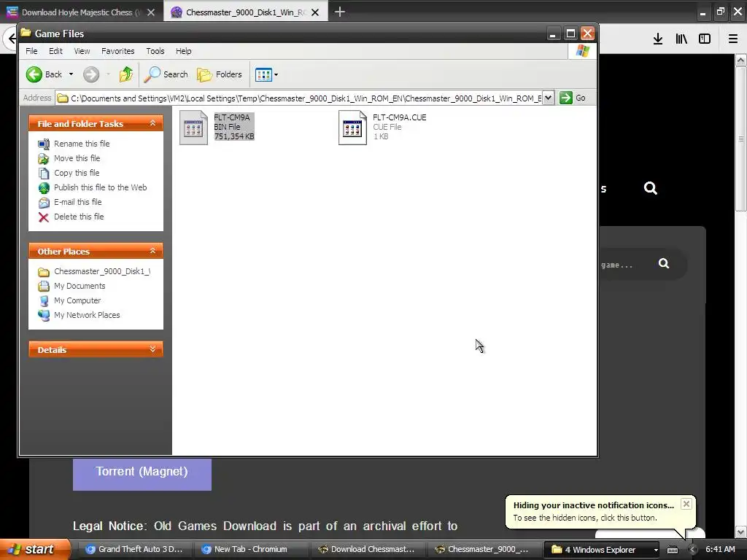The height and width of the screenshot is (560, 747).
Task: Click the browser page scrollbar down arrow
Action: [x=741, y=532]
